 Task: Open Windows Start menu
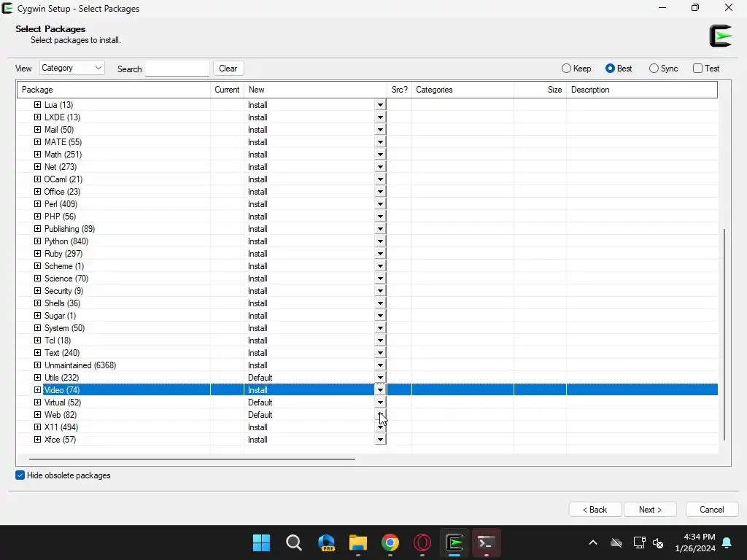tap(261, 542)
